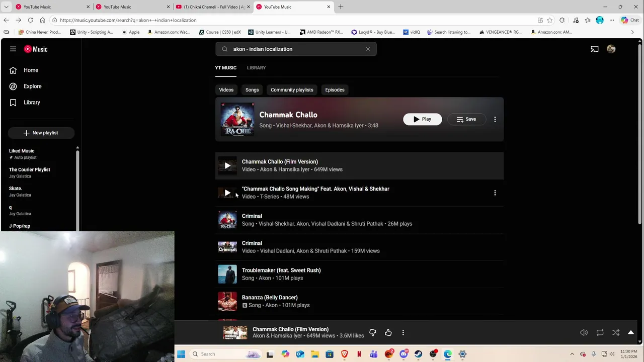Image resolution: width=644 pixels, height=362 pixels.
Task: Open browser extensions menu
Action: point(562,20)
